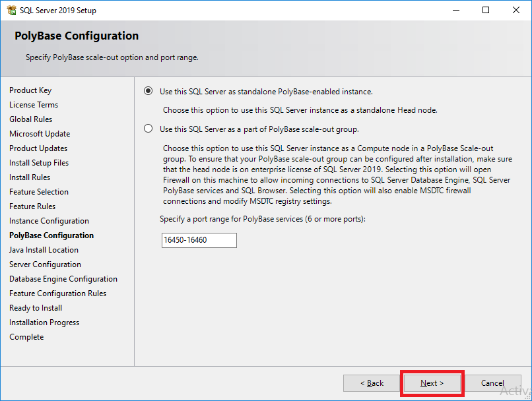The image size is (532, 401).
Task: Select PolyBase scale-out group option
Action: (x=148, y=129)
